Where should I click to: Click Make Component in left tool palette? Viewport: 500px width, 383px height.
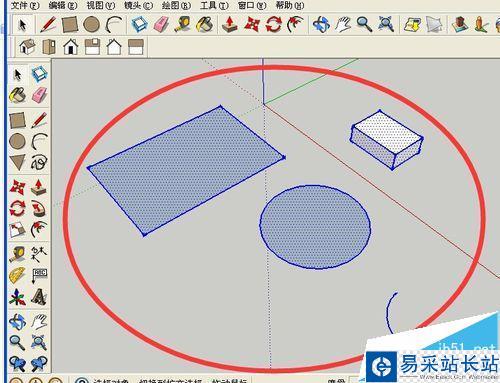[39, 74]
